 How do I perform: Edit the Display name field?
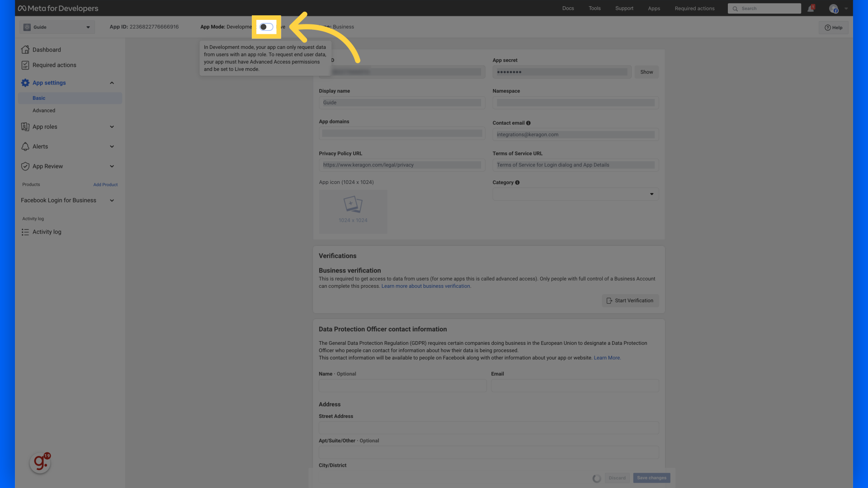tap(402, 103)
